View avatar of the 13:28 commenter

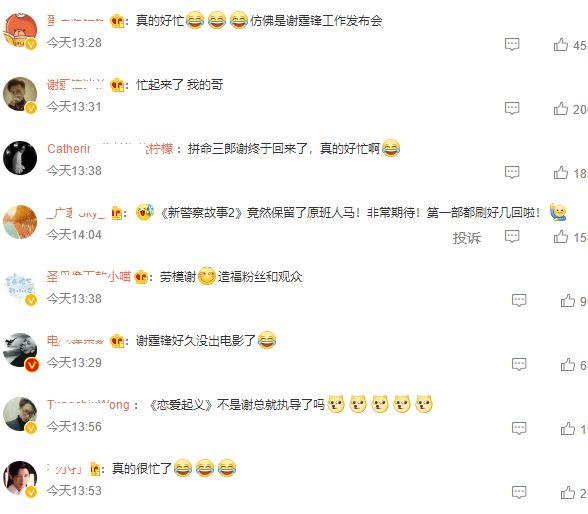[x=20, y=30]
